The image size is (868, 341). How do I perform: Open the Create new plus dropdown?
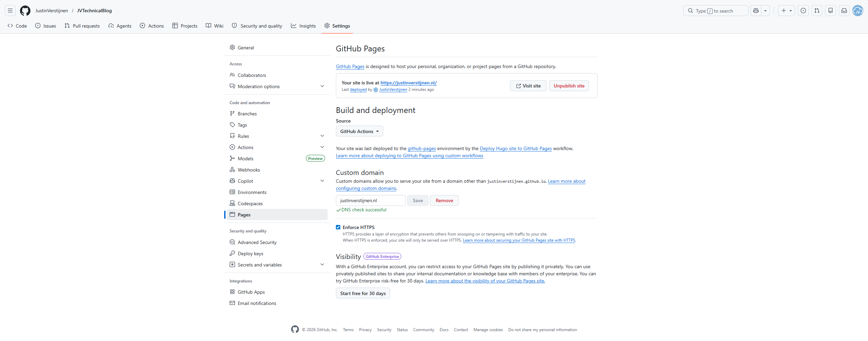(787, 11)
